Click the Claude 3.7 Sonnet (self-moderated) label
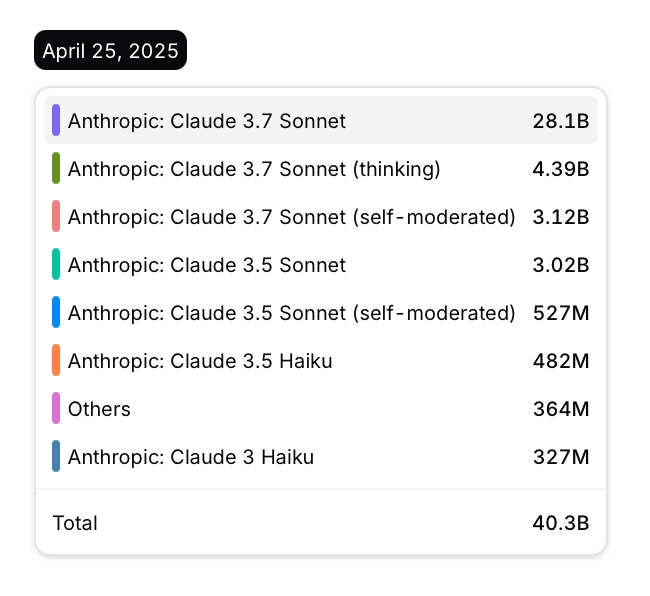 (x=292, y=217)
